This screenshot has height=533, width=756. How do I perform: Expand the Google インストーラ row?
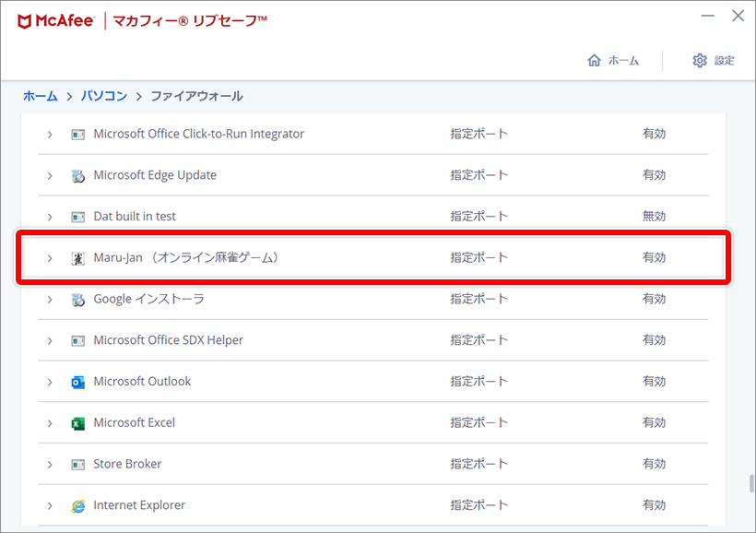tap(50, 300)
